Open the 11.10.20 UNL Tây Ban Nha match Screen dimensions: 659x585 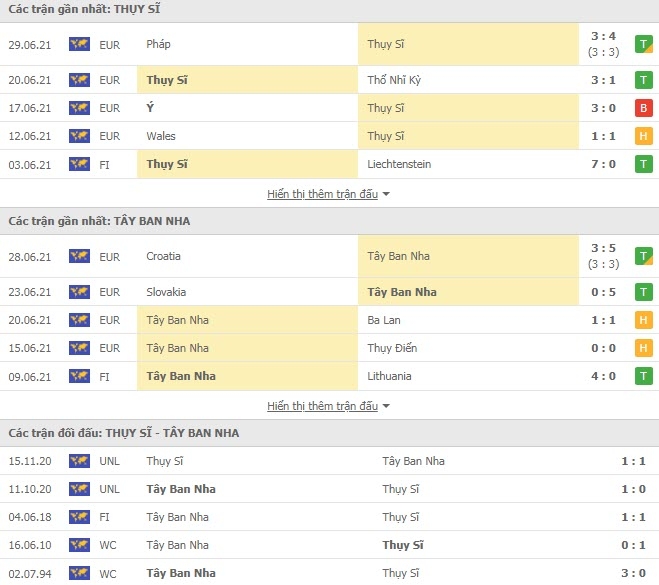(x=330, y=489)
